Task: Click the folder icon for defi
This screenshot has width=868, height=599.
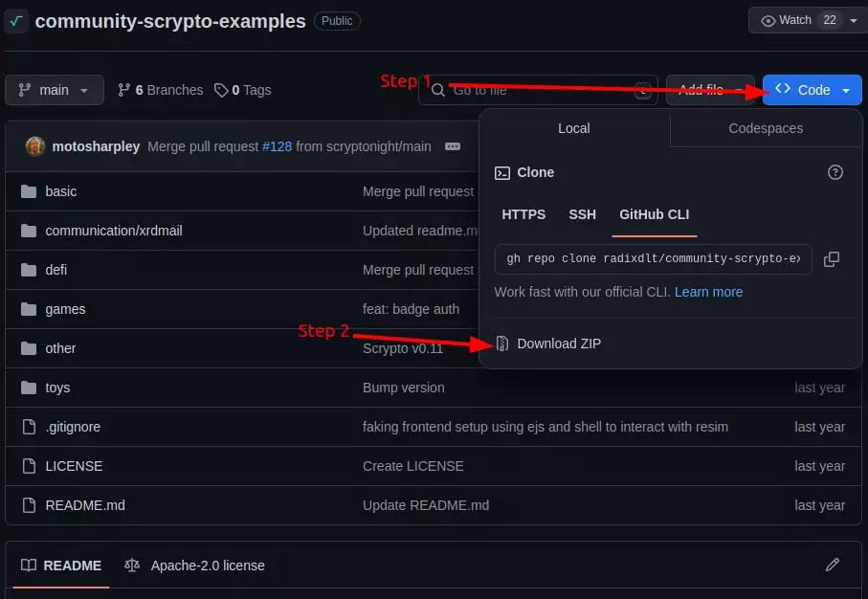Action: (x=29, y=270)
